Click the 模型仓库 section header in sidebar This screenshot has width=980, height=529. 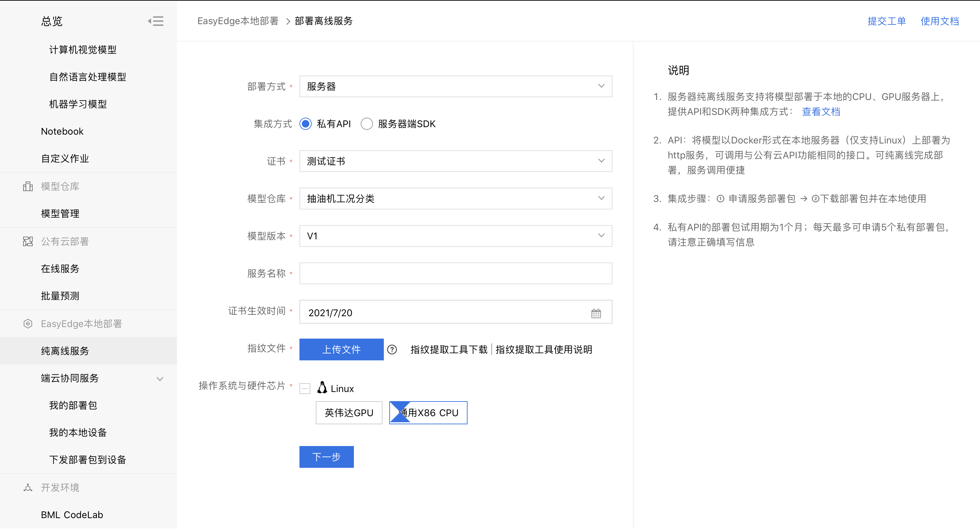click(60, 186)
